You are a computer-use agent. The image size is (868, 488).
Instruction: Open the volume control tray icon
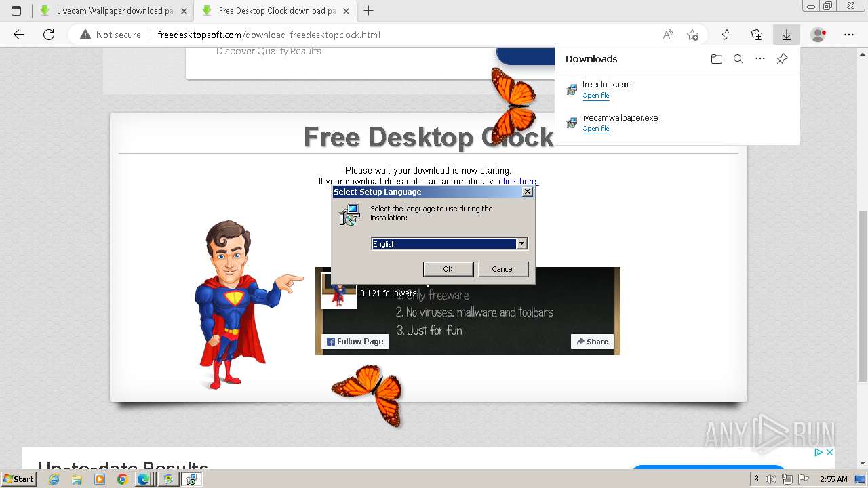(771, 479)
